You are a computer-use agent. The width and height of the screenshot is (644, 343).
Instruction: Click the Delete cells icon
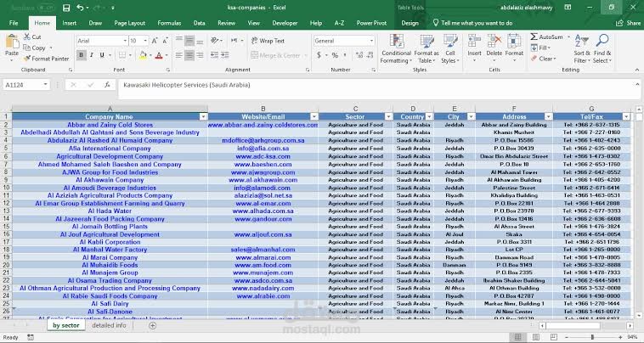494,42
